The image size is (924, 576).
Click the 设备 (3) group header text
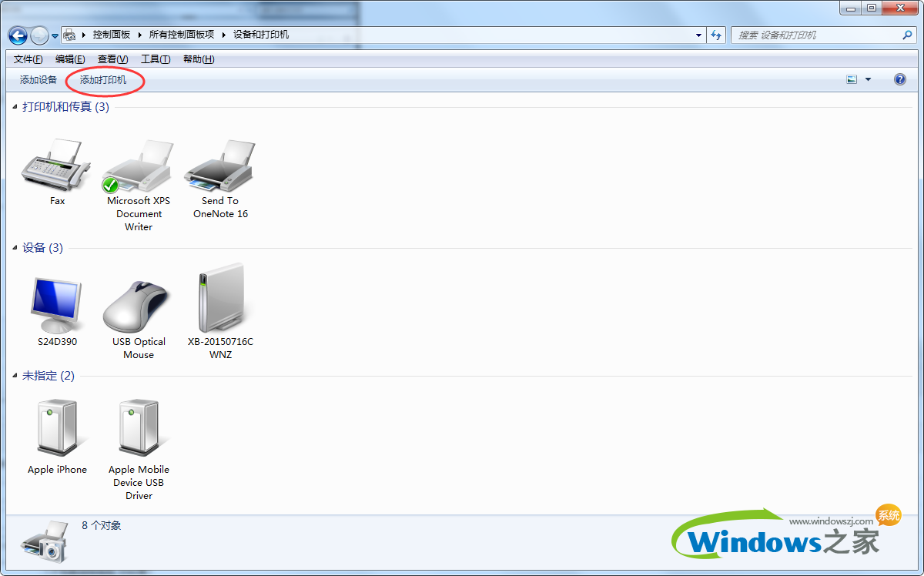[42, 248]
